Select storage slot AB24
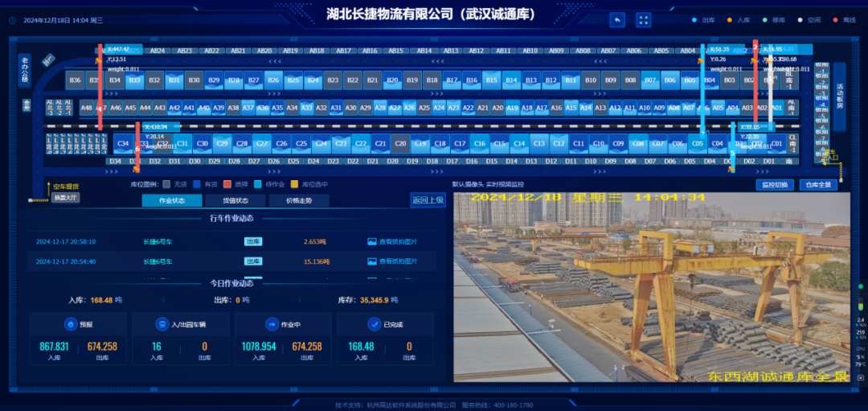This screenshot has width=868, height=411. (x=158, y=51)
